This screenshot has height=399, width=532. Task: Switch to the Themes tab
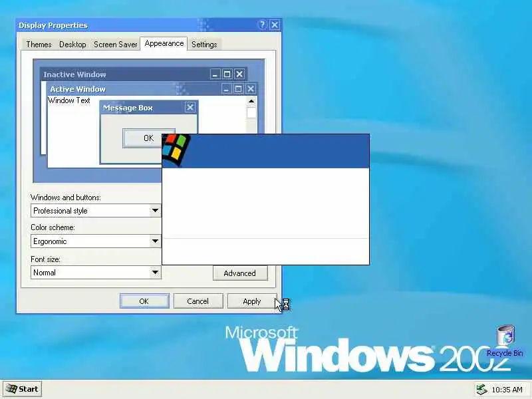pyautogui.click(x=39, y=45)
